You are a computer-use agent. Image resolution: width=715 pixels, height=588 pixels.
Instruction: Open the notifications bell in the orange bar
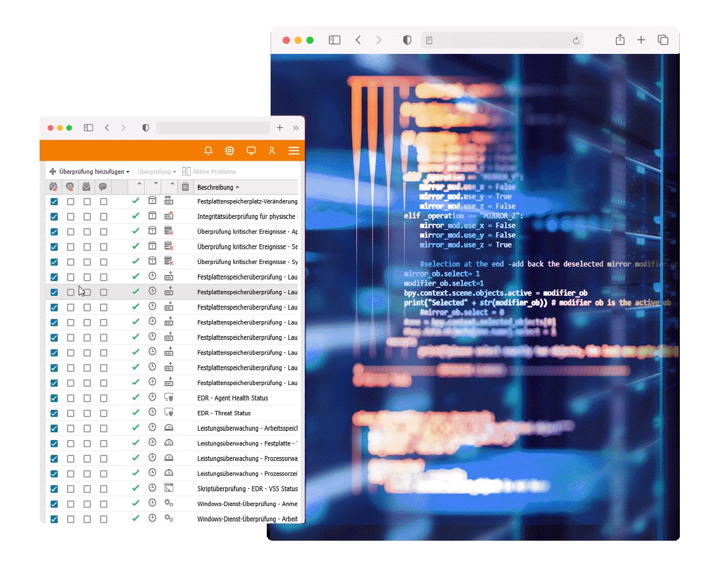point(208,151)
